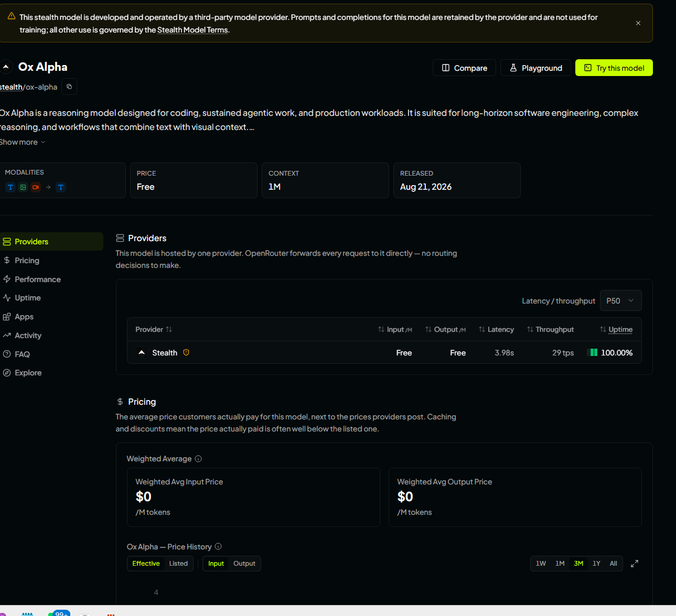Expand the description with Show more
The image size is (676, 616).
[x=23, y=142]
